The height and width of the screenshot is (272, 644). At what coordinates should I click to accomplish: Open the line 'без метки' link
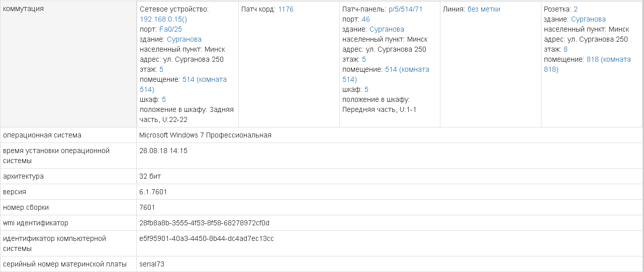[484, 9]
